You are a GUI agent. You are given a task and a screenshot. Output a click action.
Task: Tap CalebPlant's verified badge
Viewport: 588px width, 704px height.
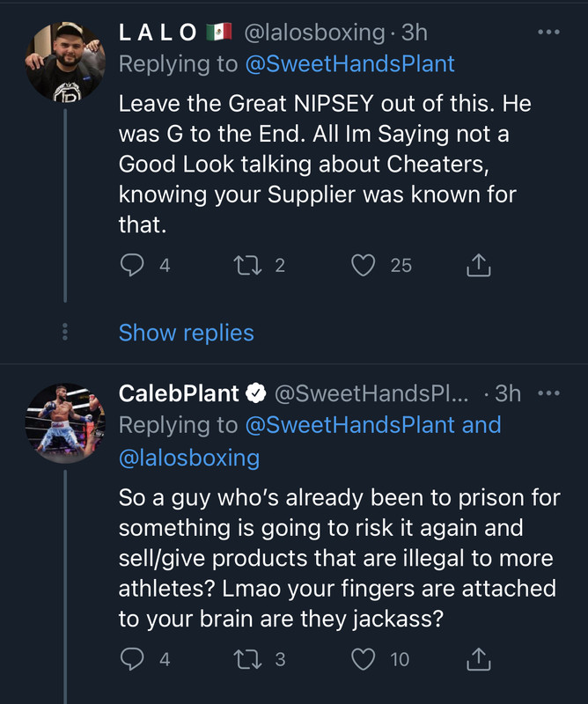256,393
